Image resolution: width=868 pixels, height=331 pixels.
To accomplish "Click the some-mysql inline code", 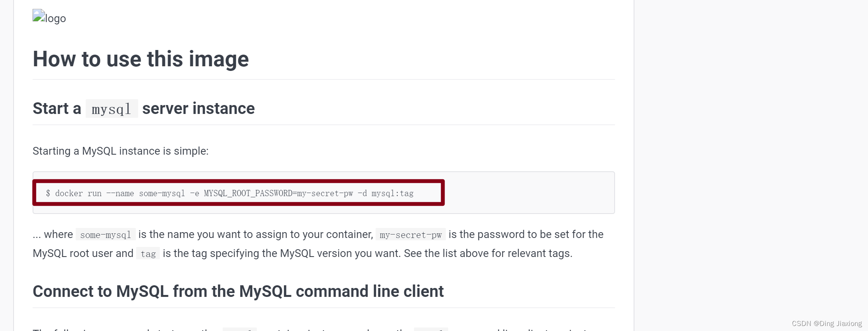I will click(106, 234).
